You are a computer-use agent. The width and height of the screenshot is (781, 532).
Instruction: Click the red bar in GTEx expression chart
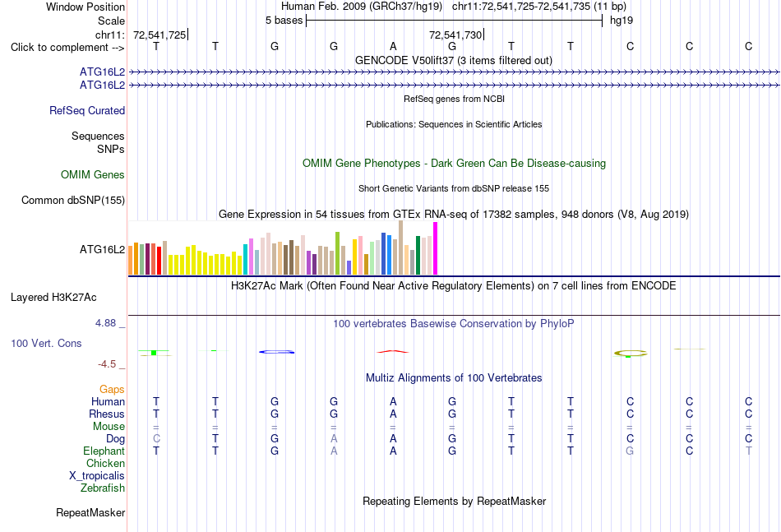159,261
